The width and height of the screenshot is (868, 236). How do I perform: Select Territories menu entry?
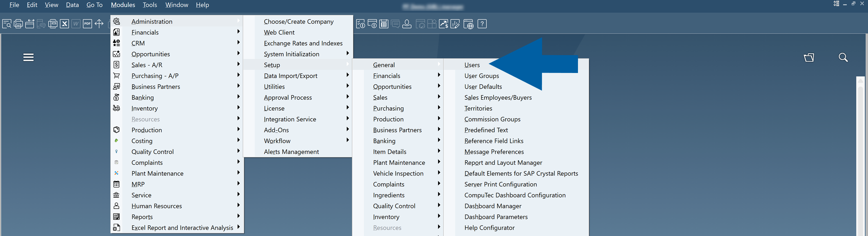pos(478,108)
